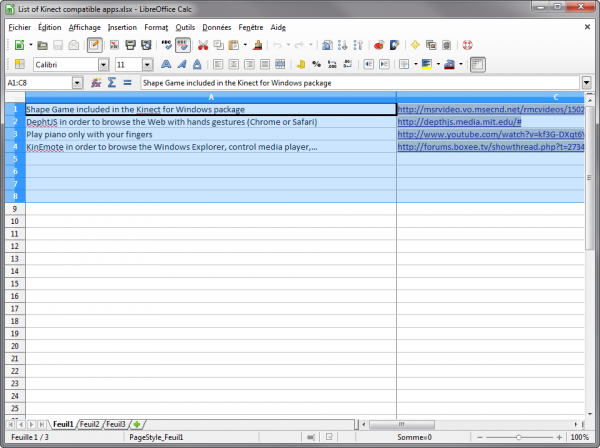Screen dimensions: 600x448
Task: Open Data Sources icon
Action: [447, 45]
